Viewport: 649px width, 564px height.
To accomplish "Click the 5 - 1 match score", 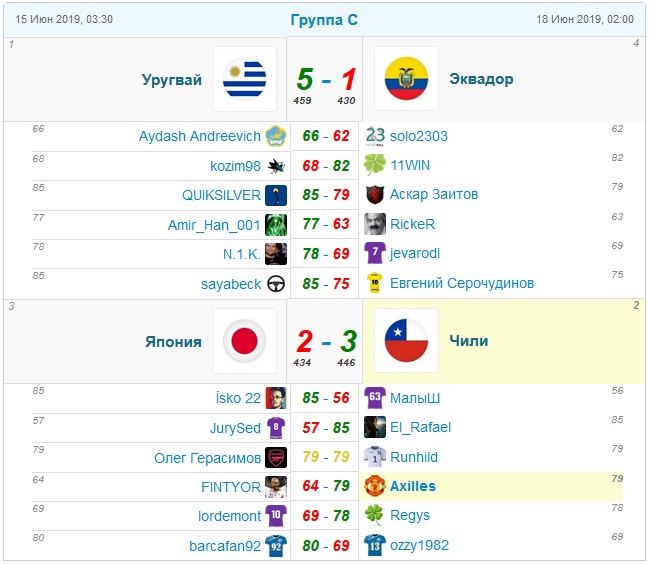I will pos(326,79).
